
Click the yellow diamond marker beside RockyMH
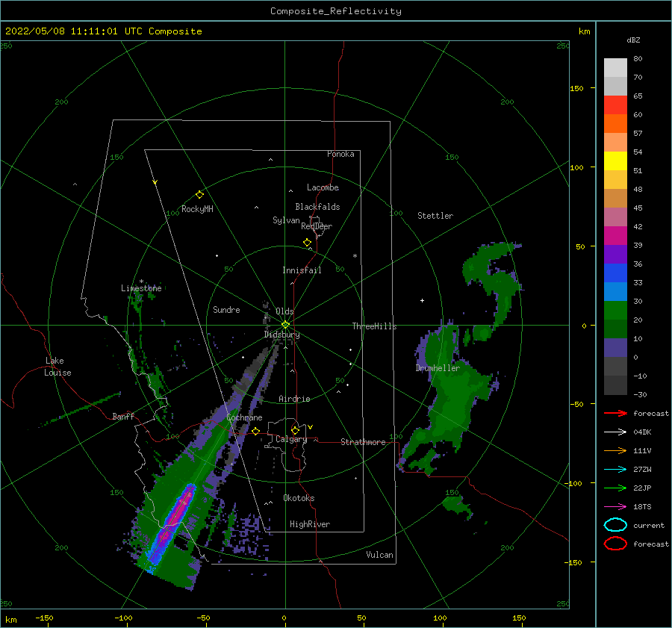[199, 195]
